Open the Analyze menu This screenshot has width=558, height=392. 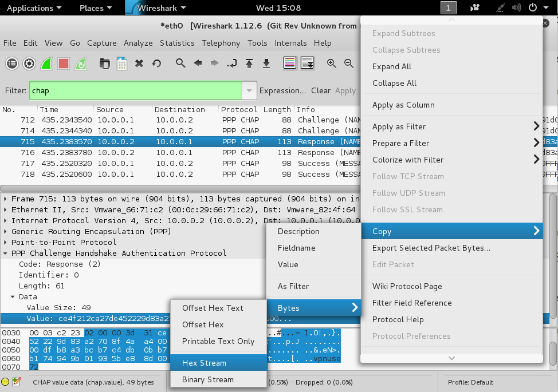tap(138, 43)
